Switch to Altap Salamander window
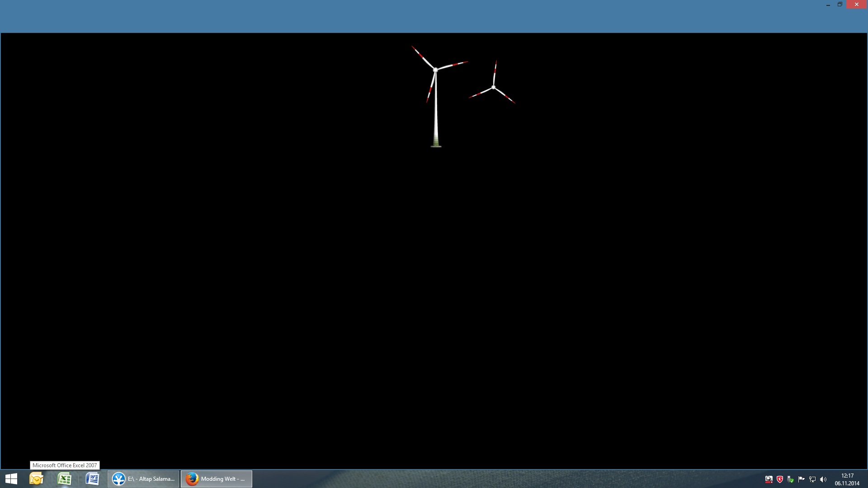Image resolution: width=868 pixels, height=488 pixels. [x=143, y=479]
